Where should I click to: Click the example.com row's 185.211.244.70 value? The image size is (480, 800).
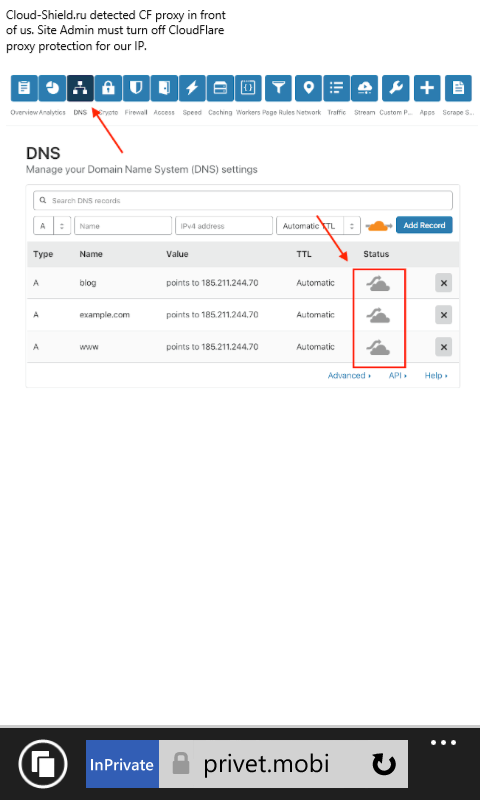tap(230, 315)
